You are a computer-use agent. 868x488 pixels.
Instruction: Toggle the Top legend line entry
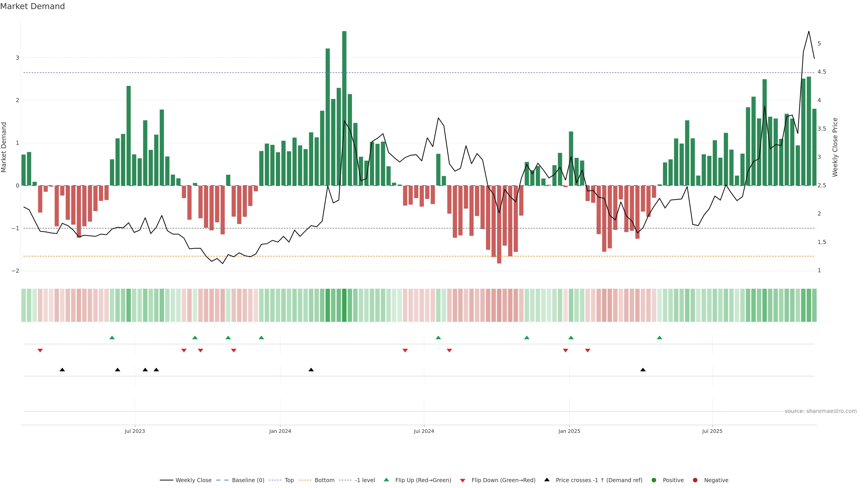289,480
